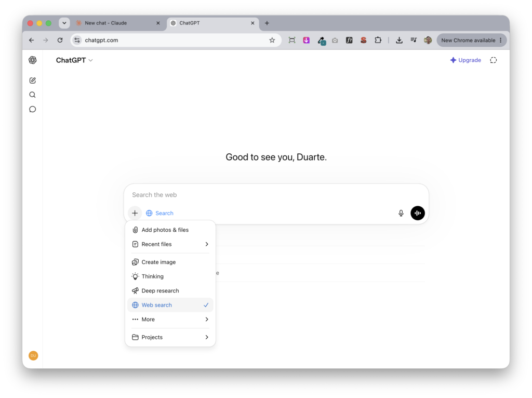Launch voice mode with the black waveform button

pyautogui.click(x=417, y=213)
